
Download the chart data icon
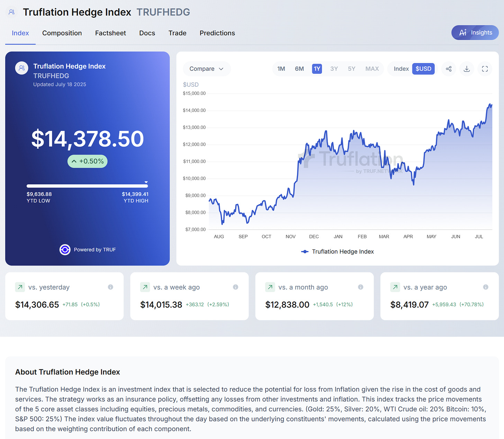coord(467,69)
